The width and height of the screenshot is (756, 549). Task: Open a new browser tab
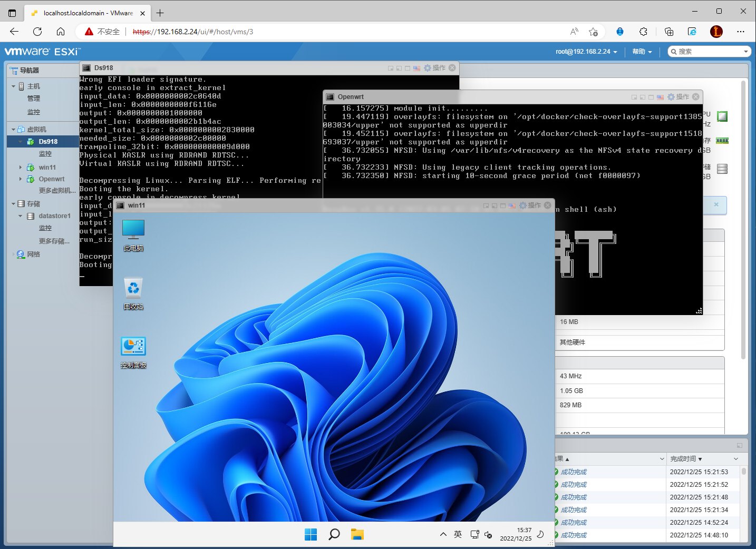coord(160,13)
